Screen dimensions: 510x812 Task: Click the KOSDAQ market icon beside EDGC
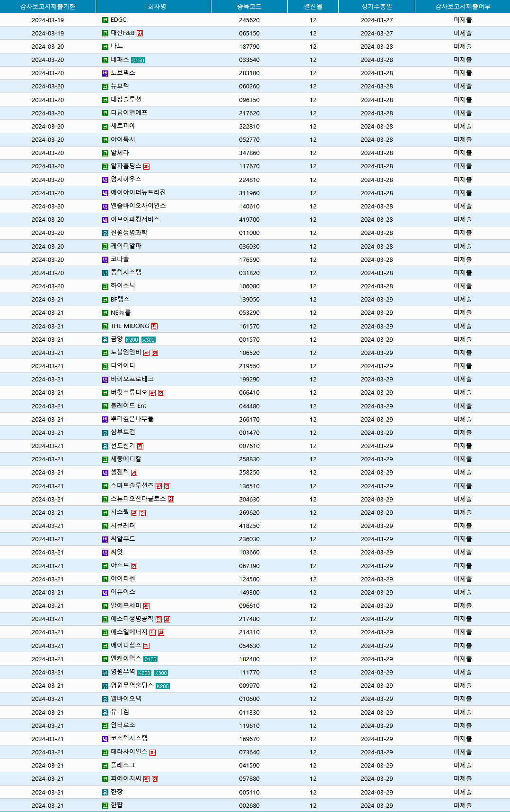(x=106, y=20)
